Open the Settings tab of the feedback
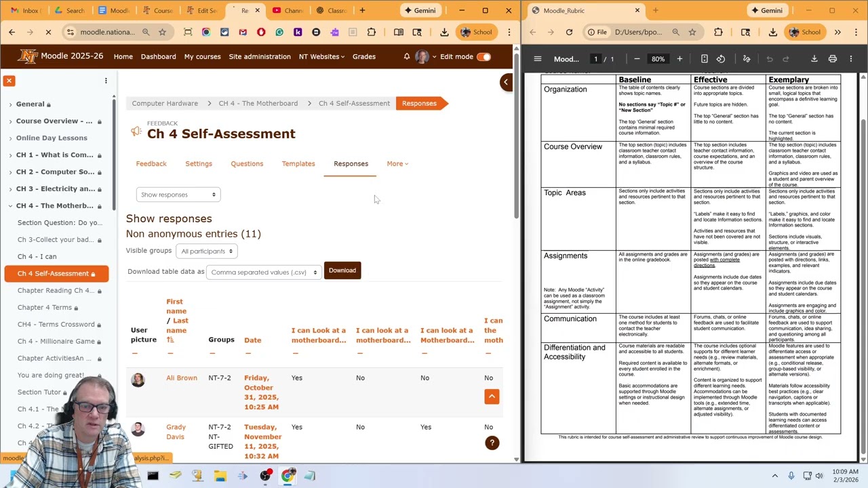868x488 pixels. 199,163
